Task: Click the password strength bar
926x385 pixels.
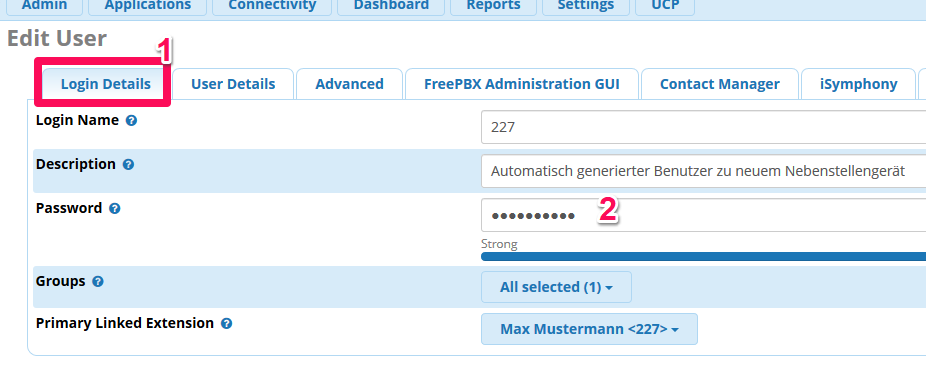Action: [x=703, y=256]
